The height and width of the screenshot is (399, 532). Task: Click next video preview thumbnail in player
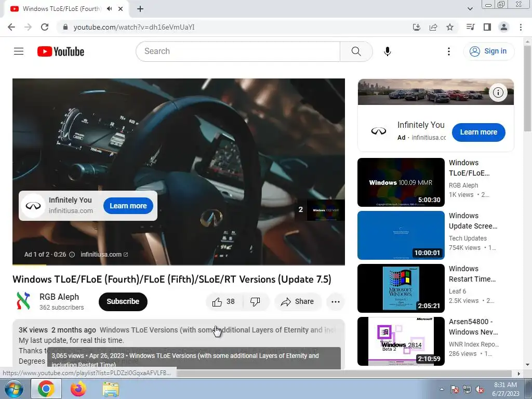point(325,210)
